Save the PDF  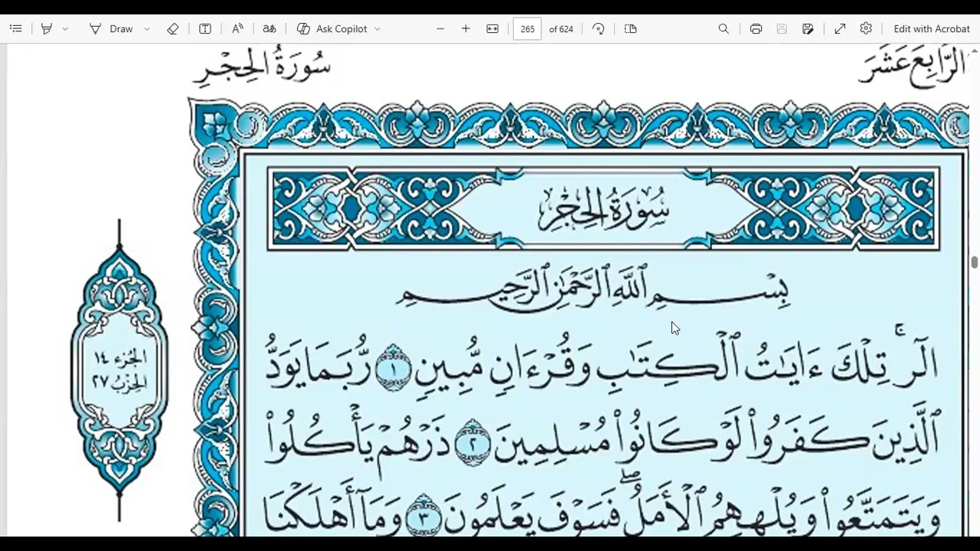coord(782,28)
